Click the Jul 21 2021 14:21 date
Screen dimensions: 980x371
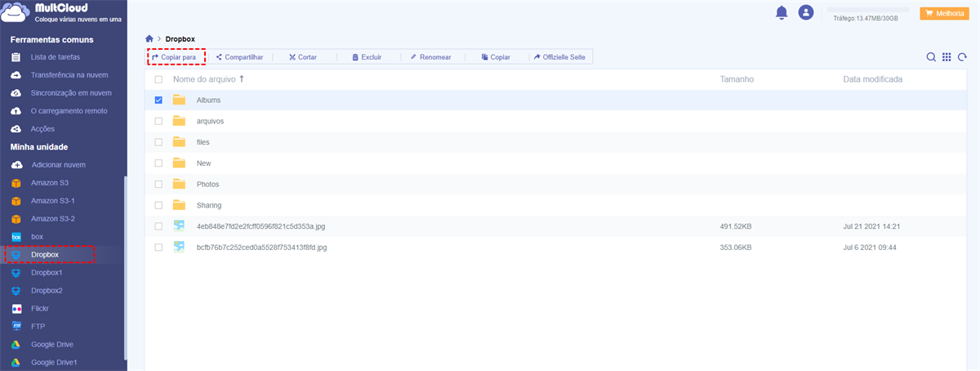(871, 226)
